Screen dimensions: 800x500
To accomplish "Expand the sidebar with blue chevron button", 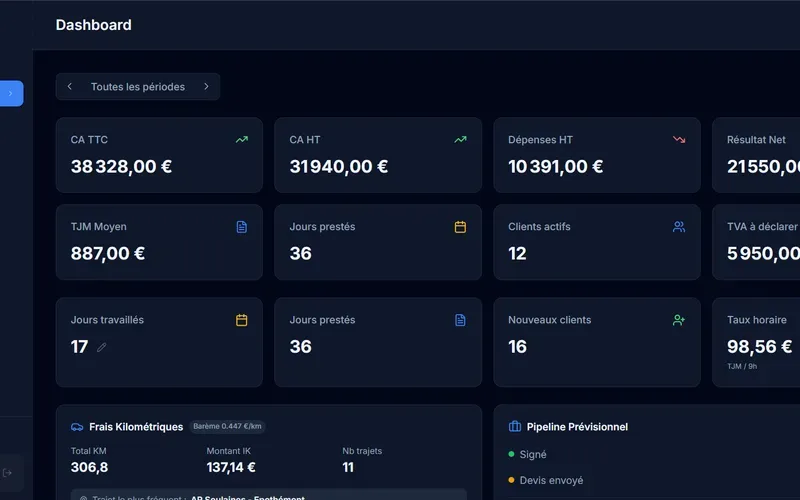I will 11,93.
